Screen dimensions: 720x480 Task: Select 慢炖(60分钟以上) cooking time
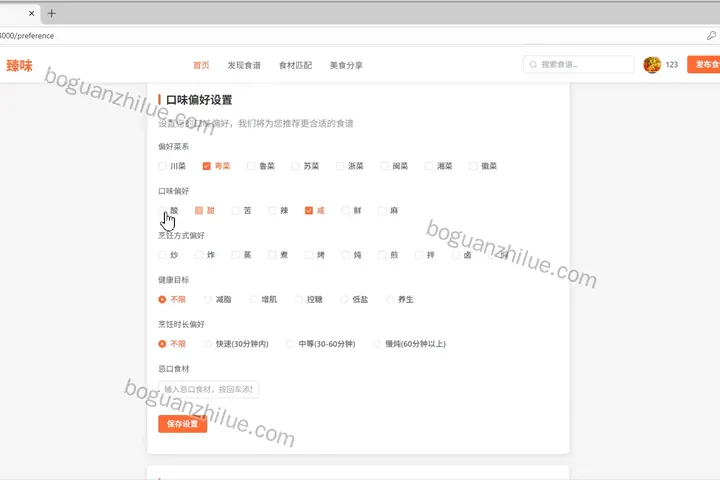tap(377, 344)
